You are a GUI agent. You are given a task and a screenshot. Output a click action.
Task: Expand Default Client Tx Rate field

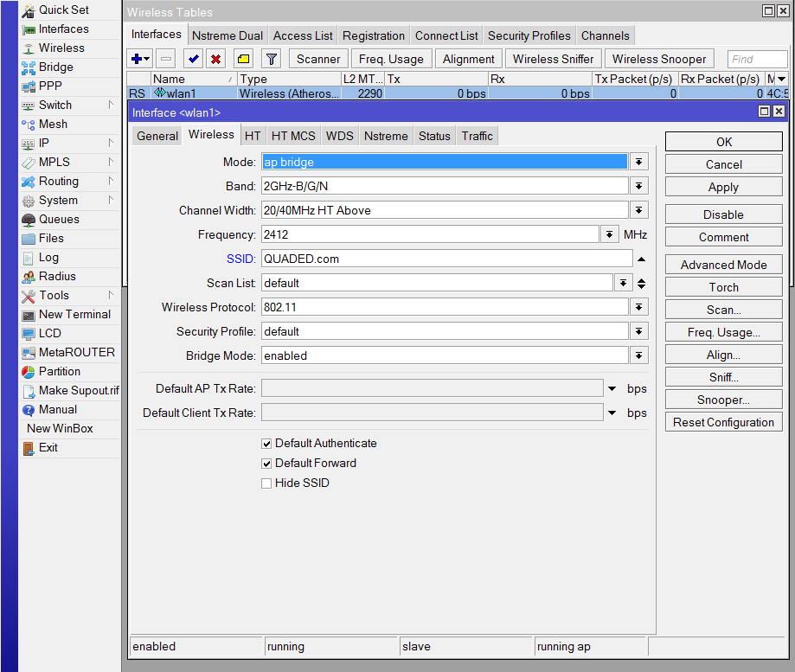612,413
